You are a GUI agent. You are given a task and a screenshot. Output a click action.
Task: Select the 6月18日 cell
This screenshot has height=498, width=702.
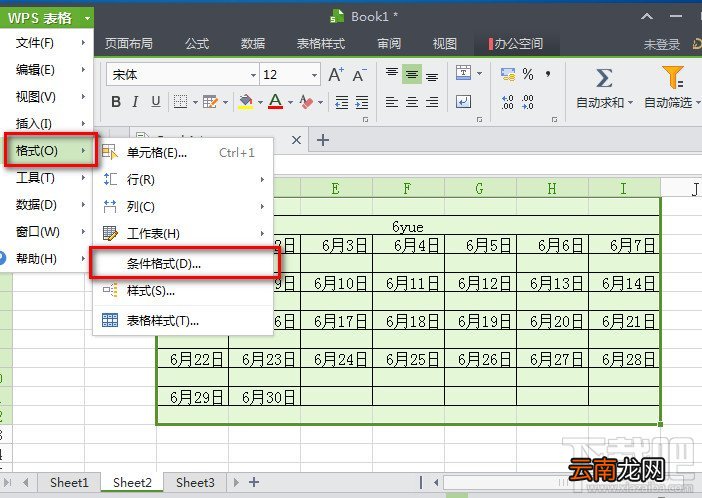(409, 321)
